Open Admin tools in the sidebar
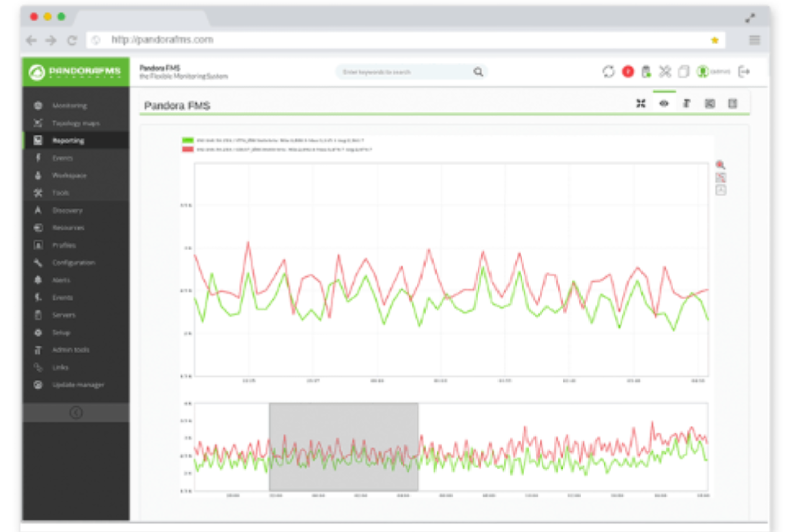The image size is (797, 532). tap(76, 350)
